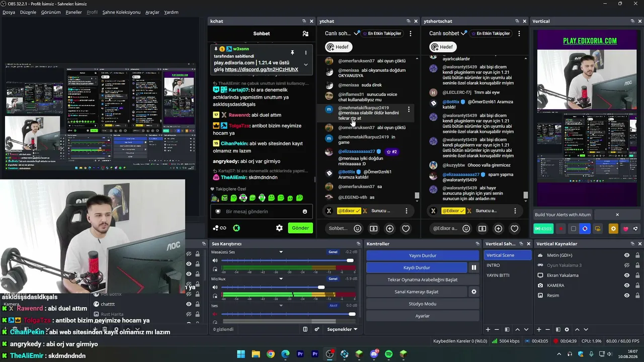The width and height of the screenshot is (644, 362).
Task: Click Stüdyo Modu button
Action: (x=422, y=304)
